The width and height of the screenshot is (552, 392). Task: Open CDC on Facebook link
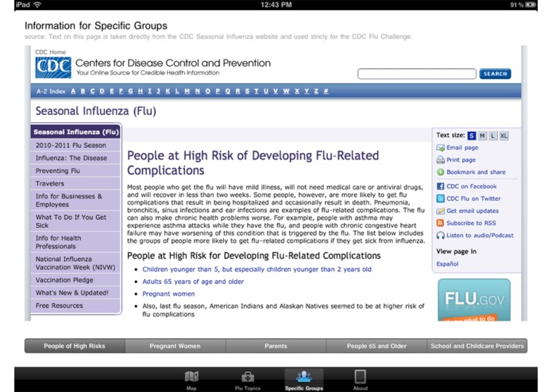pyautogui.click(x=471, y=186)
